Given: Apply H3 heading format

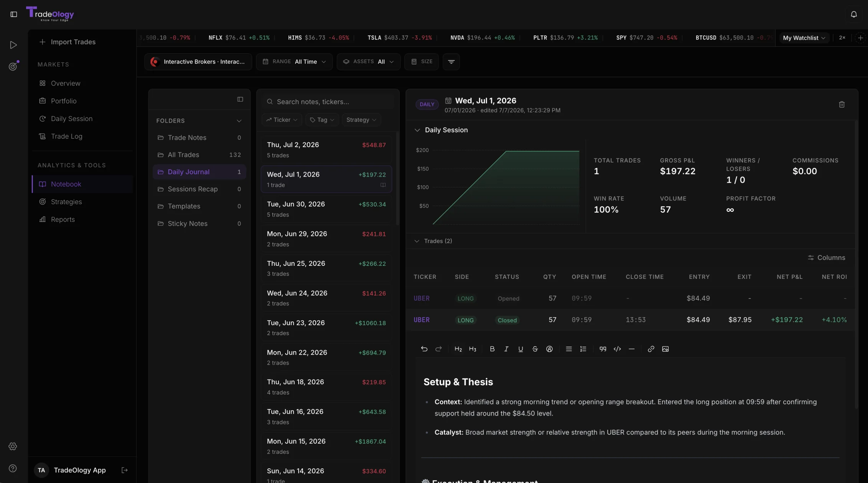Looking at the screenshot, I should 472,349.
